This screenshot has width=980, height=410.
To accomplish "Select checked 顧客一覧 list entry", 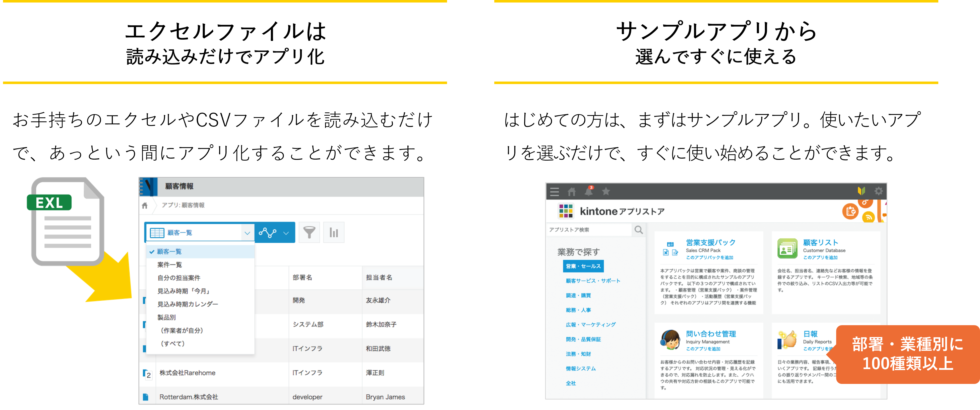I will tap(169, 251).
